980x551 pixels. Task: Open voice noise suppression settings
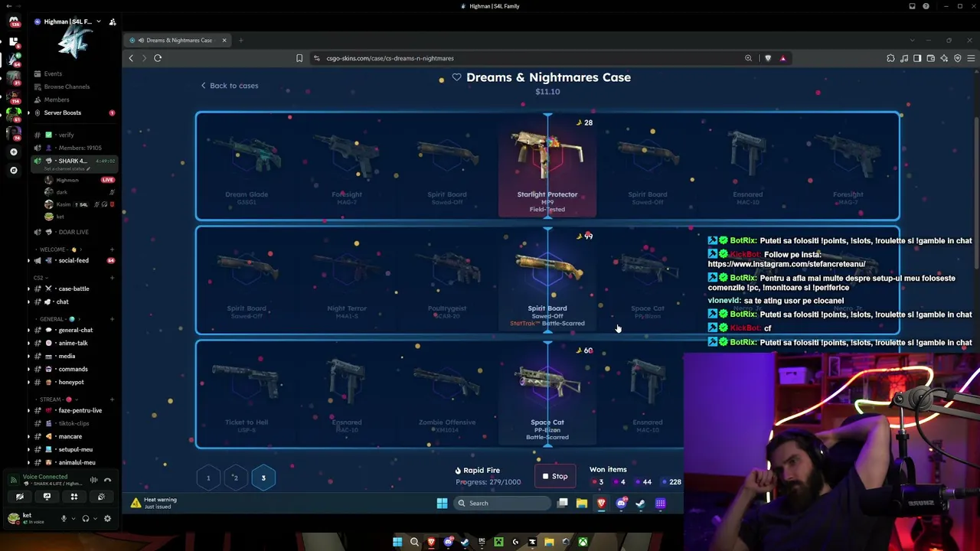coord(93,480)
